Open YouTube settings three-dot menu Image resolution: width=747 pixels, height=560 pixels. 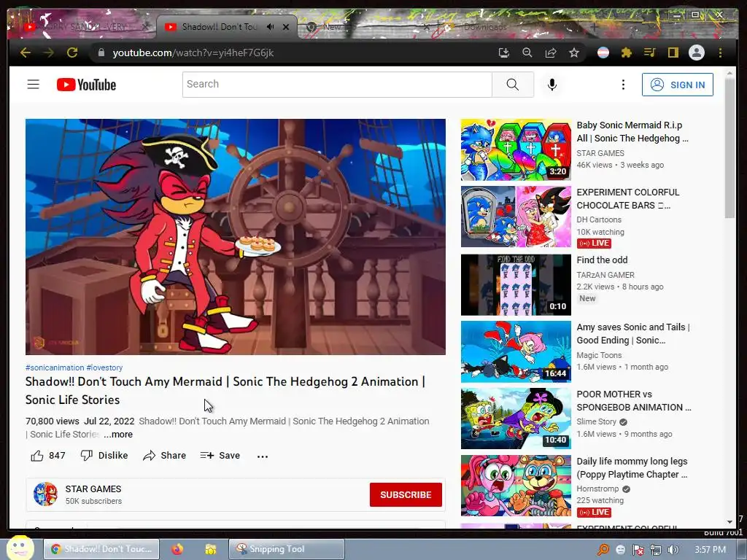pos(623,85)
